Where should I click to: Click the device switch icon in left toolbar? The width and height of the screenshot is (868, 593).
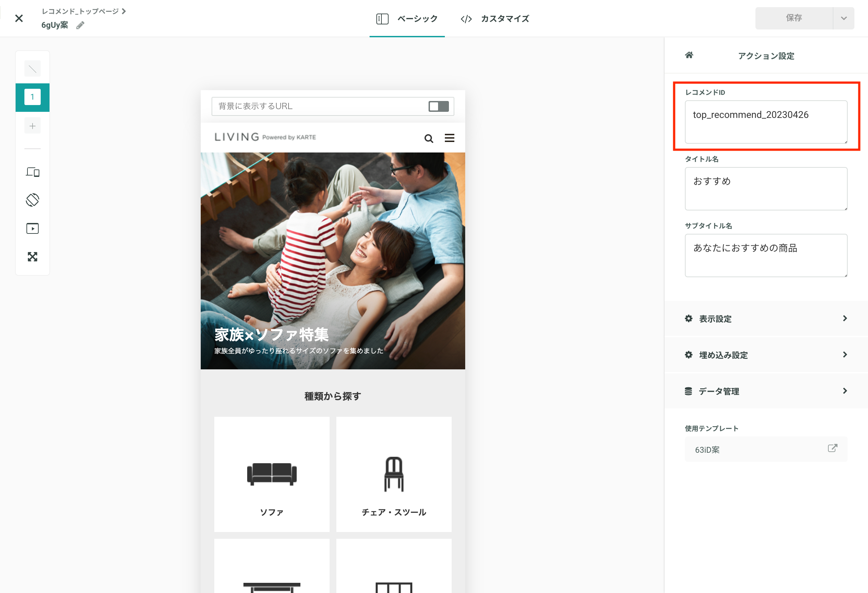[x=33, y=172]
